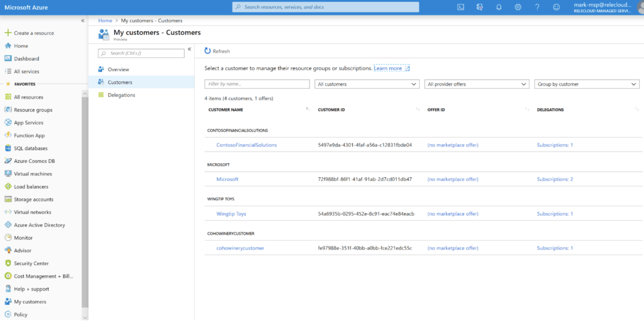Click the notifications bell icon
The height and width of the screenshot is (322, 644).
[x=499, y=7]
